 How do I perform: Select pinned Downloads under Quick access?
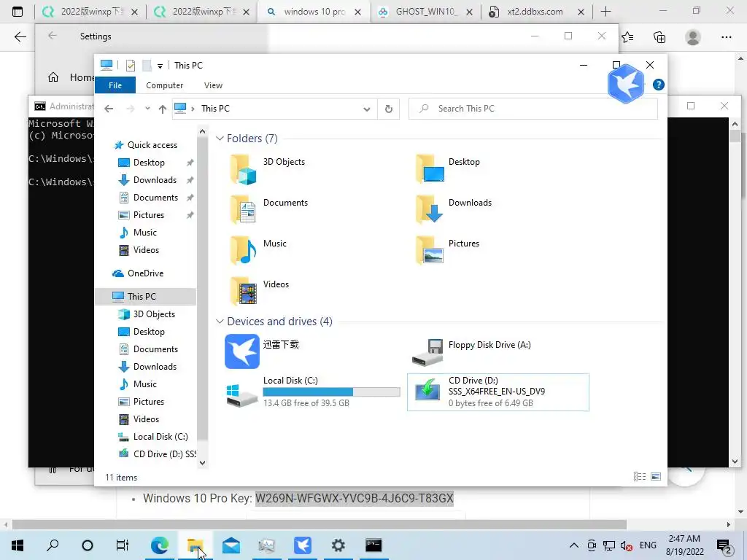point(155,180)
